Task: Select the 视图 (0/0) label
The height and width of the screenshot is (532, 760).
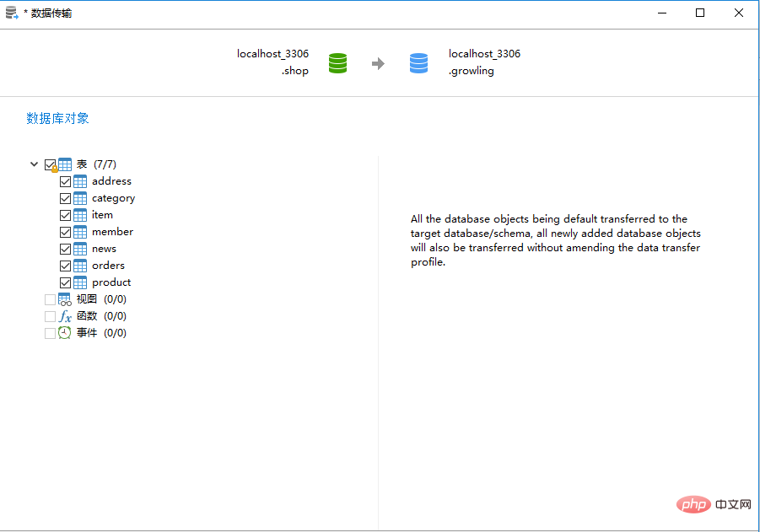Action: coord(101,299)
